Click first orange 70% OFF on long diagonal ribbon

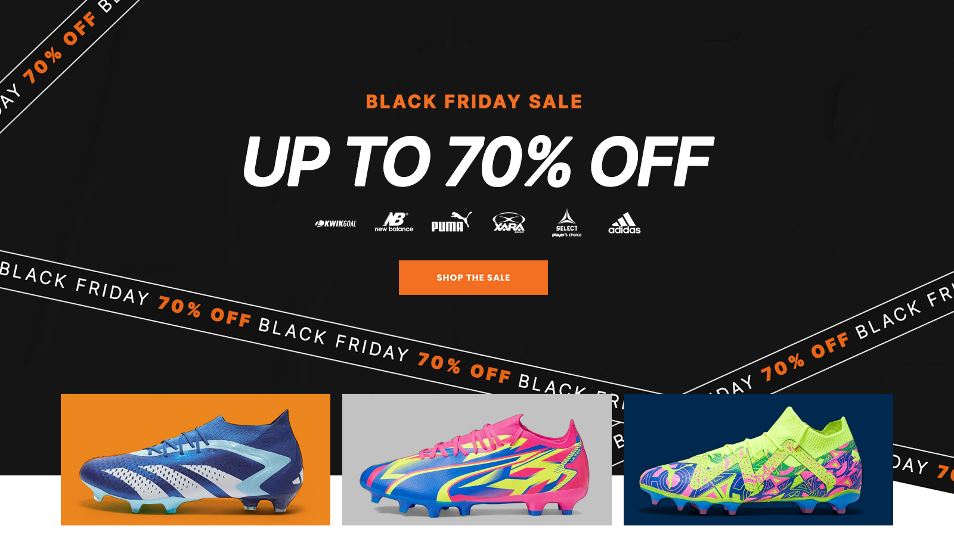[x=204, y=312]
